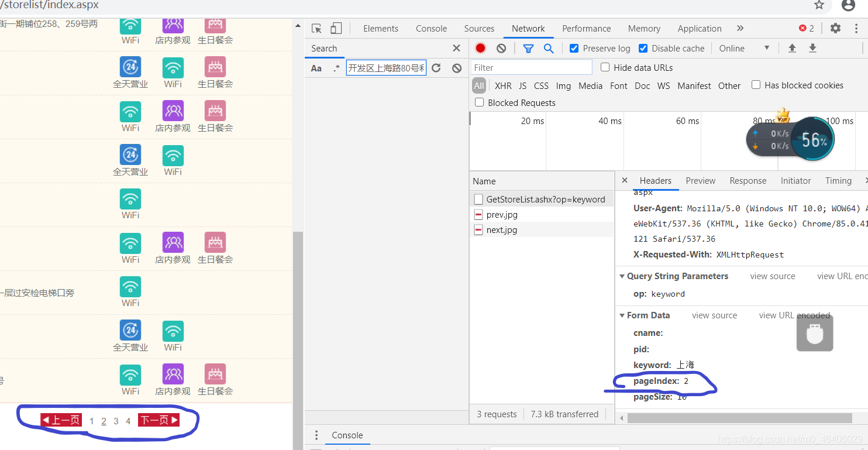This screenshot has width=868, height=450.
Task: Open DevTools settings gear
Action: (x=835, y=28)
